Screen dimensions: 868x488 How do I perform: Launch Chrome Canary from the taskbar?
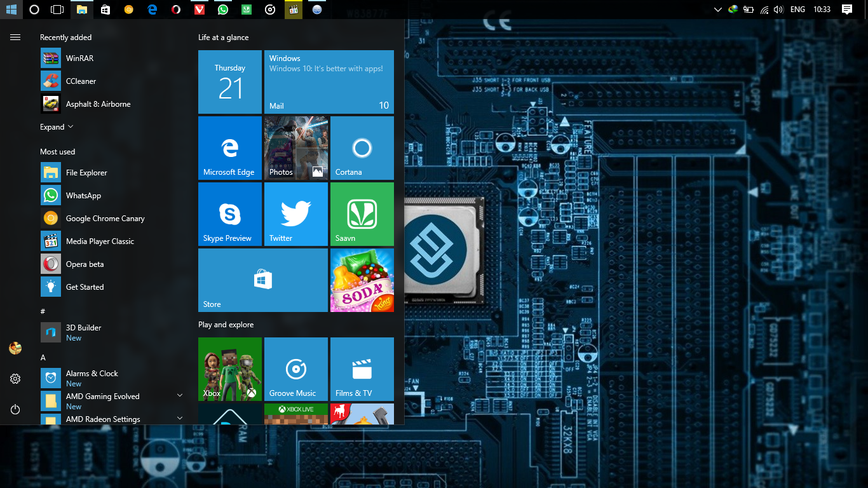[x=129, y=10]
